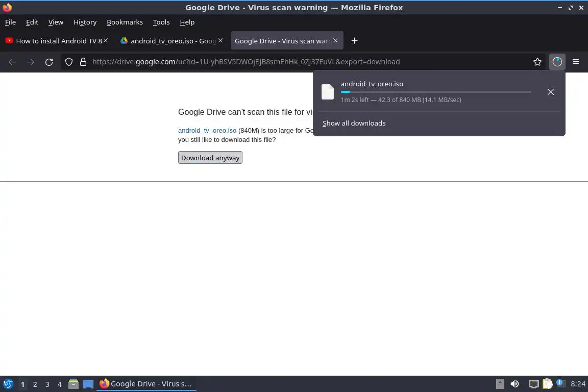Click Show all downloads

click(x=354, y=123)
